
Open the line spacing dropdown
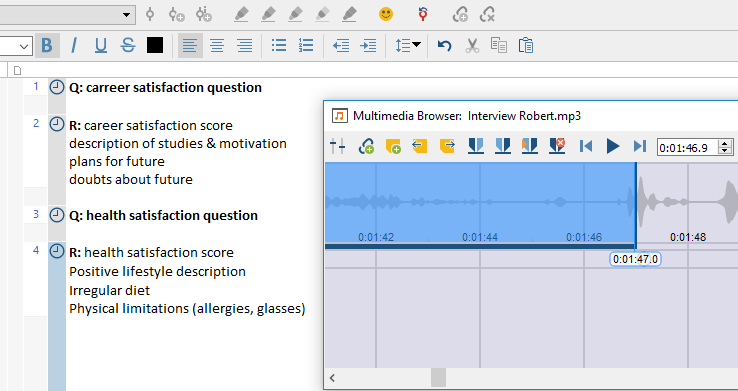tap(408, 46)
